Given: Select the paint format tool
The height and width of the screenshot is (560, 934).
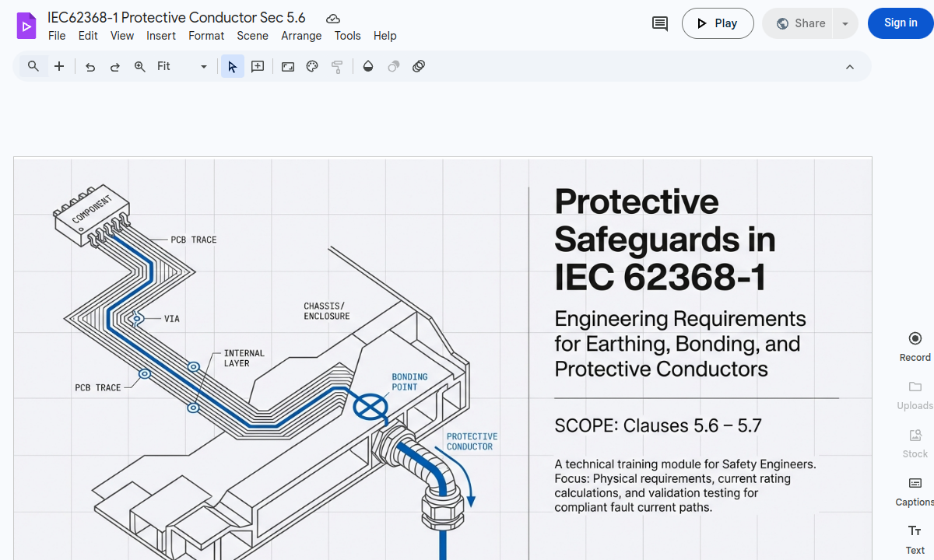Looking at the screenshot, I should click(337, 66).
